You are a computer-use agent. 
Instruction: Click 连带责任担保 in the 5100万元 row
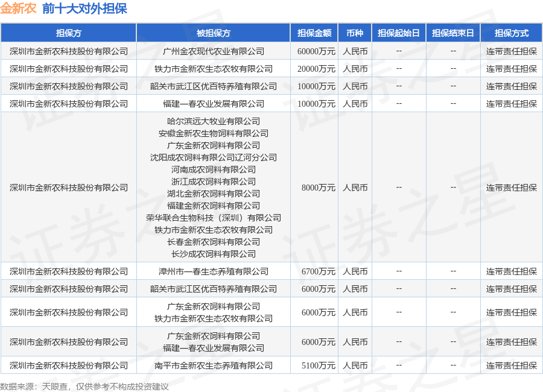(x=512, y=365)
